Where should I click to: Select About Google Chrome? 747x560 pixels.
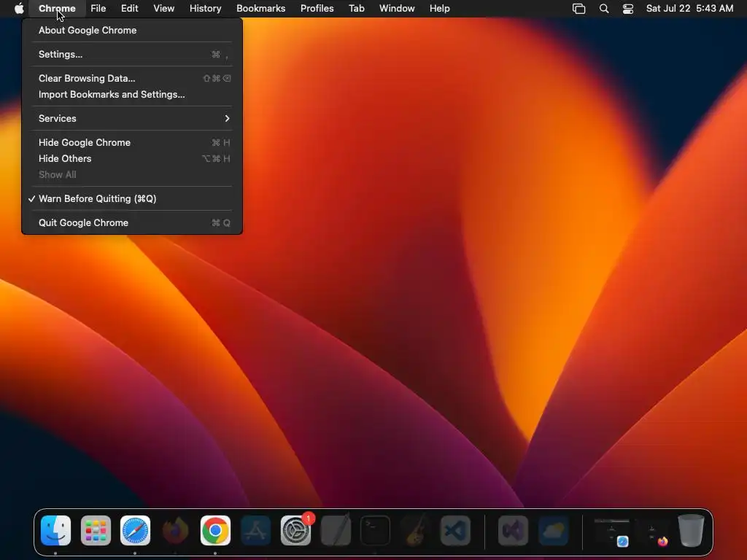pyautogui.click(x=132, y=30)
